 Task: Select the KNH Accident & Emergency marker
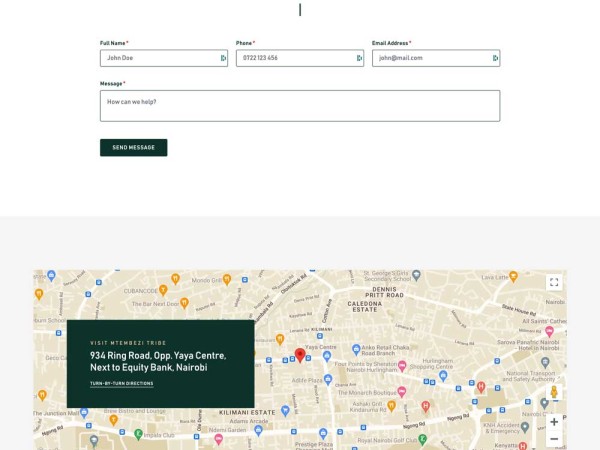point(525,427)
